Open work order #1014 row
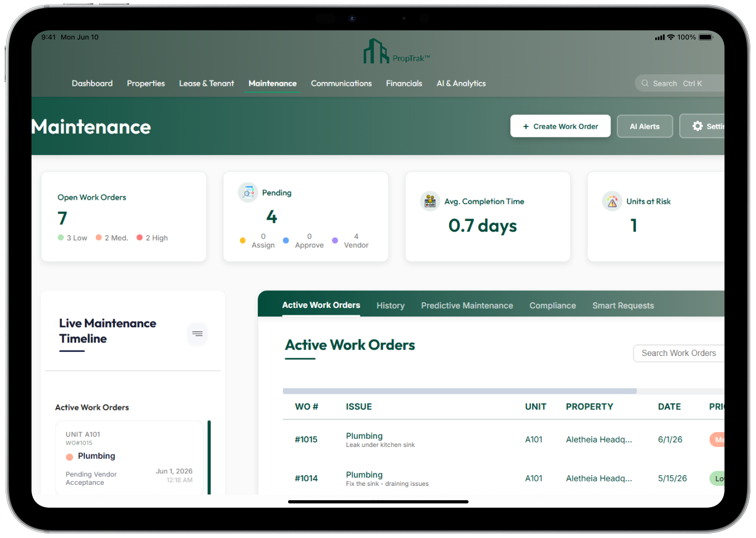The width and height of the screenshot is (756, 538). (503, 478)
